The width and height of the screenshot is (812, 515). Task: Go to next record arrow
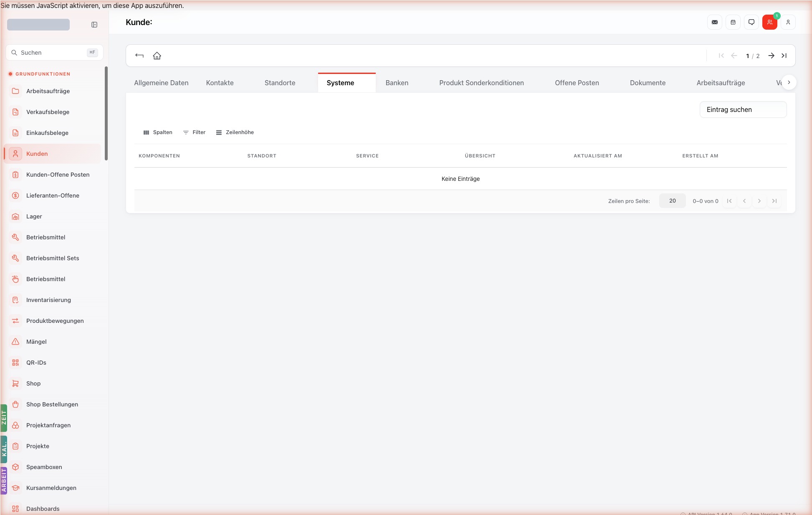(x=772, y=56)
